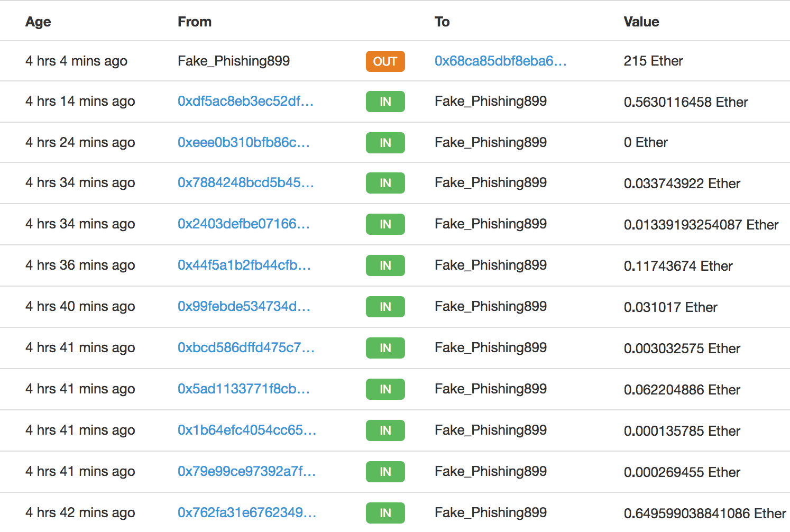Select the 0.062204886 Ether value
The image size is (790, 532).
[682, 390]
